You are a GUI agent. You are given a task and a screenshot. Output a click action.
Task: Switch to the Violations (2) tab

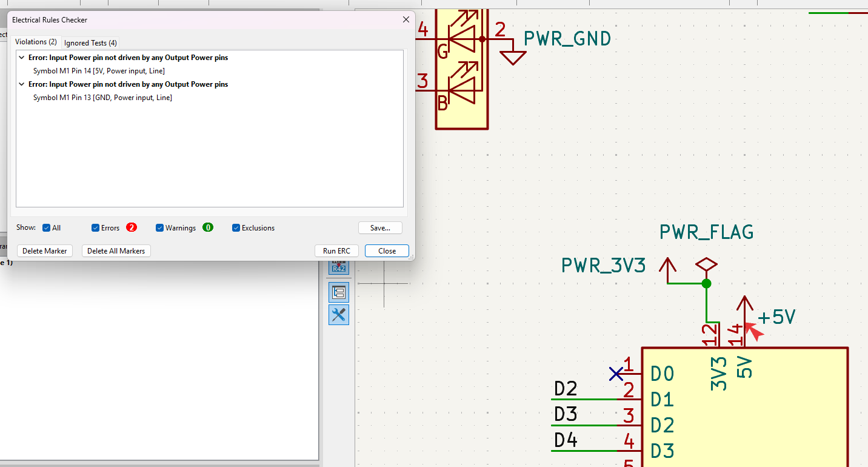tap(36, 42)
